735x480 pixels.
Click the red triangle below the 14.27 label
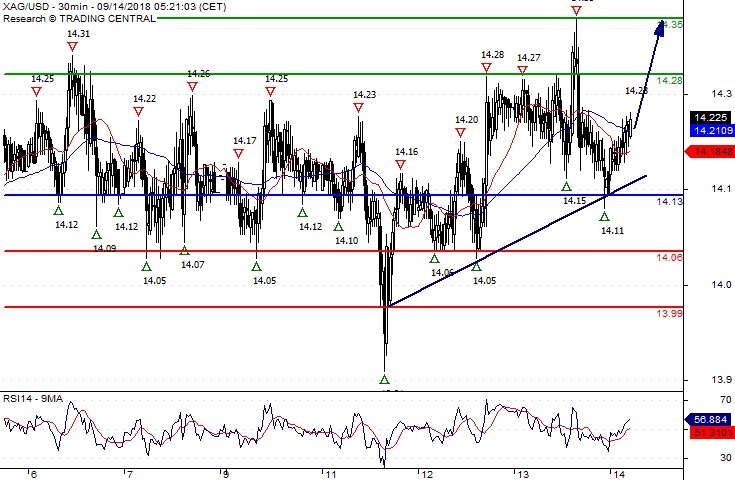(522, 71)
